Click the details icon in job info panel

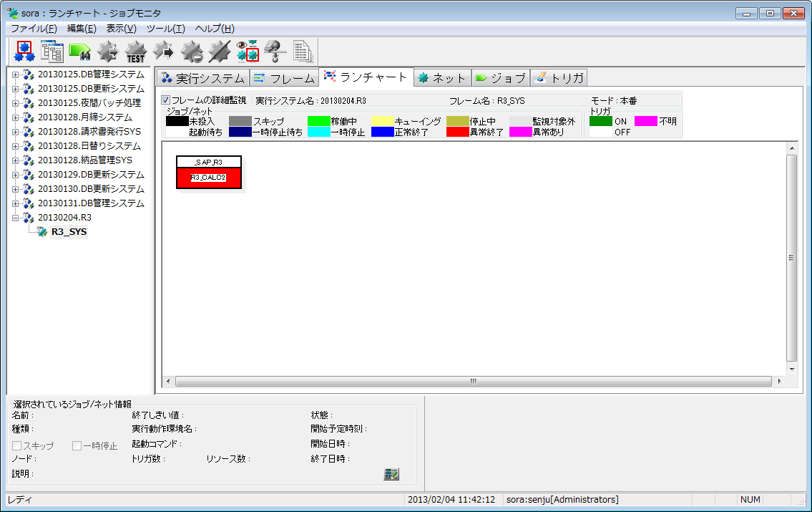coord(391,473)
